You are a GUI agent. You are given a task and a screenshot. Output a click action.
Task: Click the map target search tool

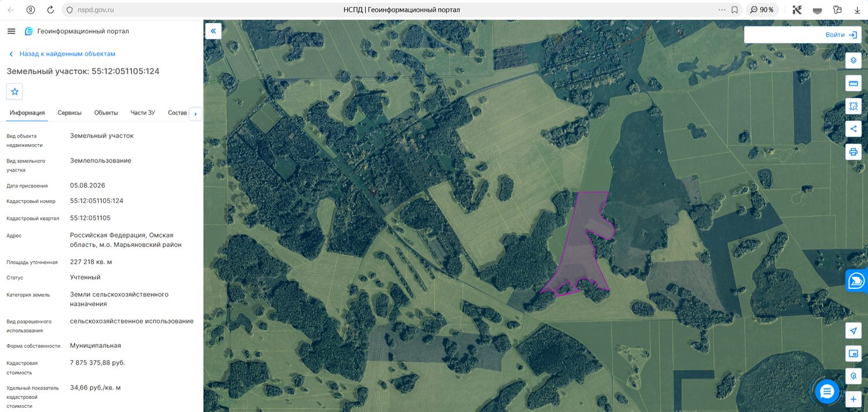click(x=853, y=376)
